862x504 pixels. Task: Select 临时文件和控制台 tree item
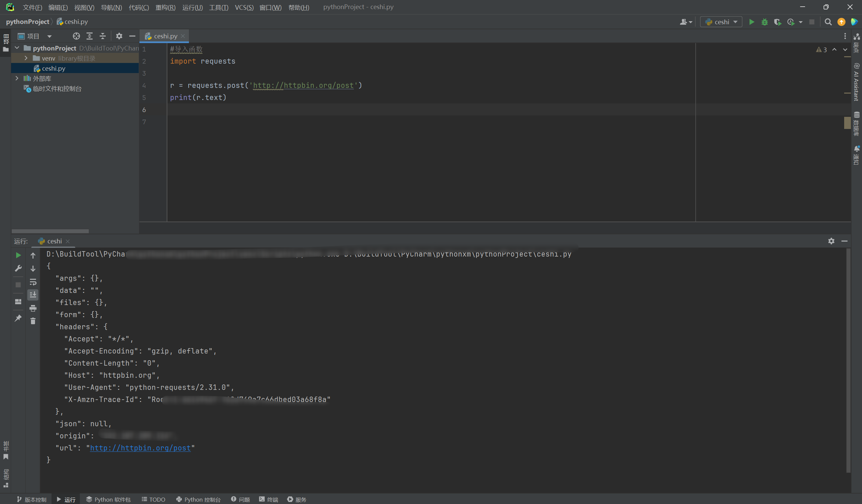(x=57, y=89)
